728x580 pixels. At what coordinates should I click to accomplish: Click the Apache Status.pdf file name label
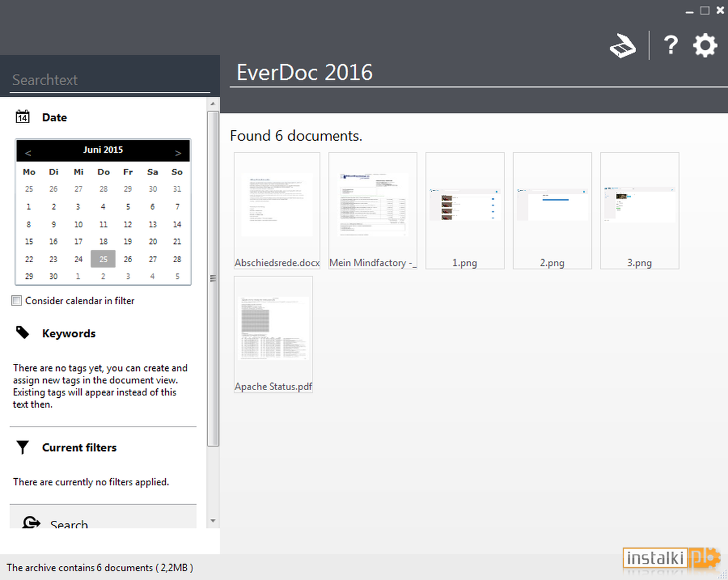click(273, 386)
